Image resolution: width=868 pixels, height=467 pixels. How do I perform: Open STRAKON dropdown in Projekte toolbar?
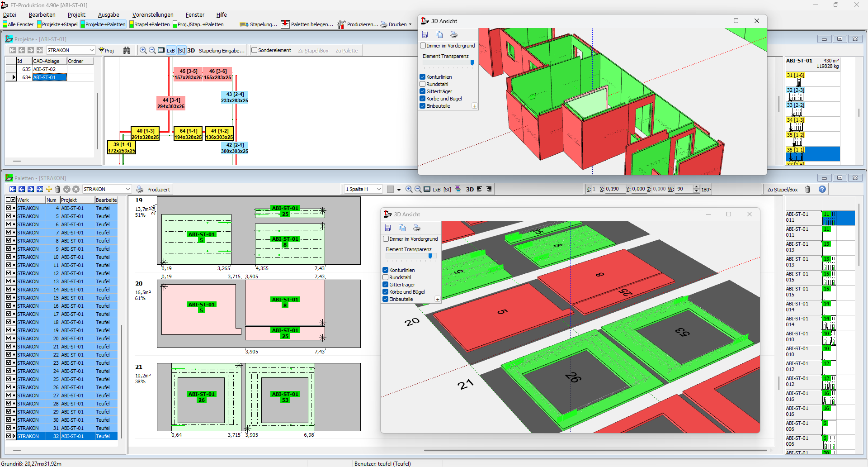(92, 50)
